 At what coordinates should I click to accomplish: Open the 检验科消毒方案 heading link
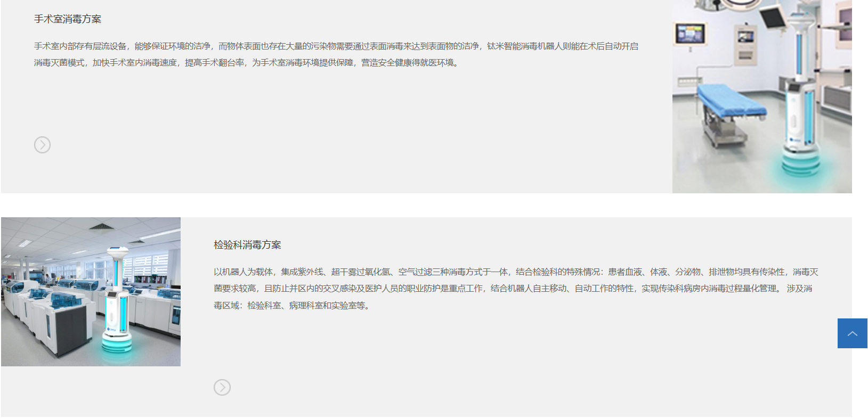coord(247,245)
